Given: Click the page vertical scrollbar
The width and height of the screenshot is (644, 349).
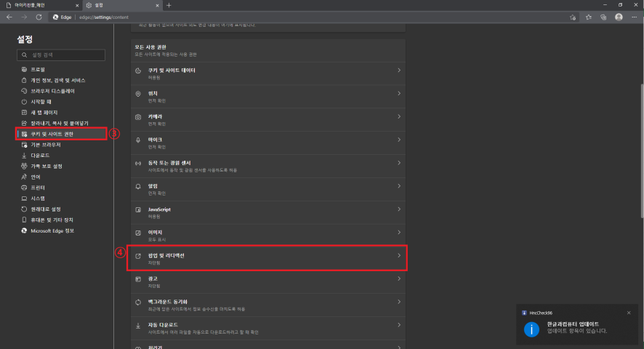Looking at the screenshot, I should [641, 145].
